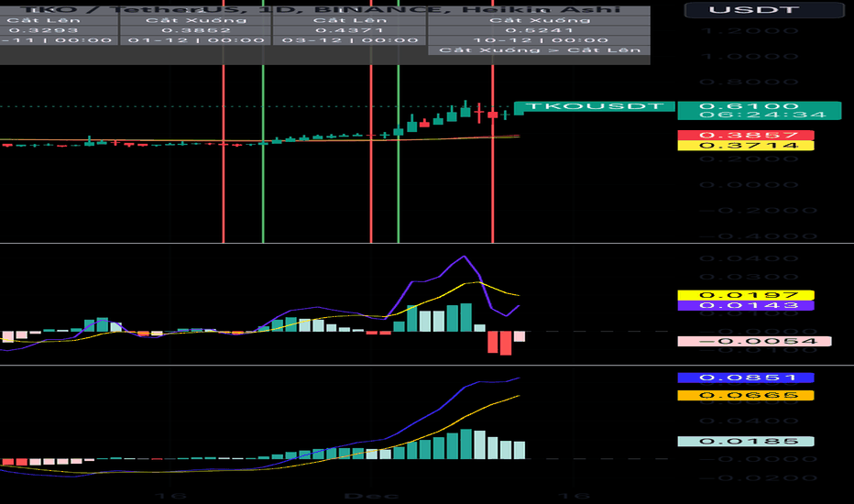Click the table cell showing 0.5241

click(539, 30)
